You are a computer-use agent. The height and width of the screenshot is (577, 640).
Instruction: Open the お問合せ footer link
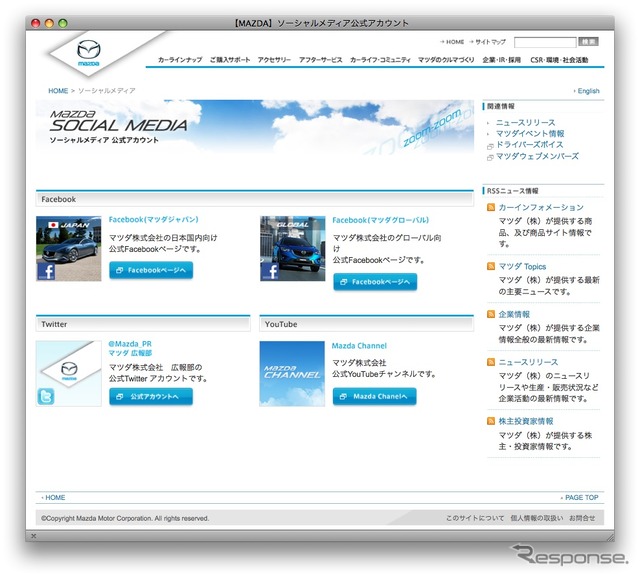[582, 518]
